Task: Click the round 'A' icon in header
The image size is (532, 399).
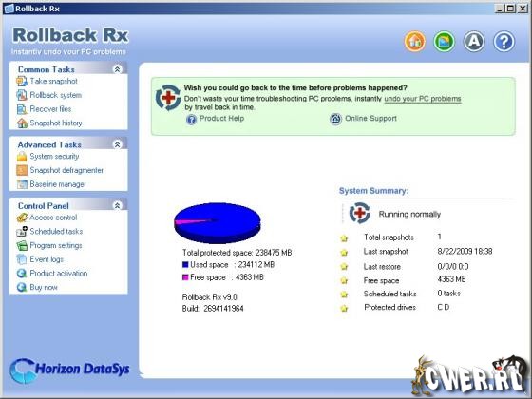Action: pyautogui.click(x=474, y=42)
